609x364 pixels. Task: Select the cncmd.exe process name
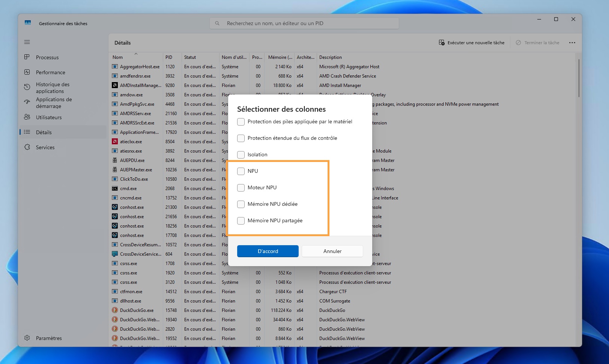pos(131,198)
